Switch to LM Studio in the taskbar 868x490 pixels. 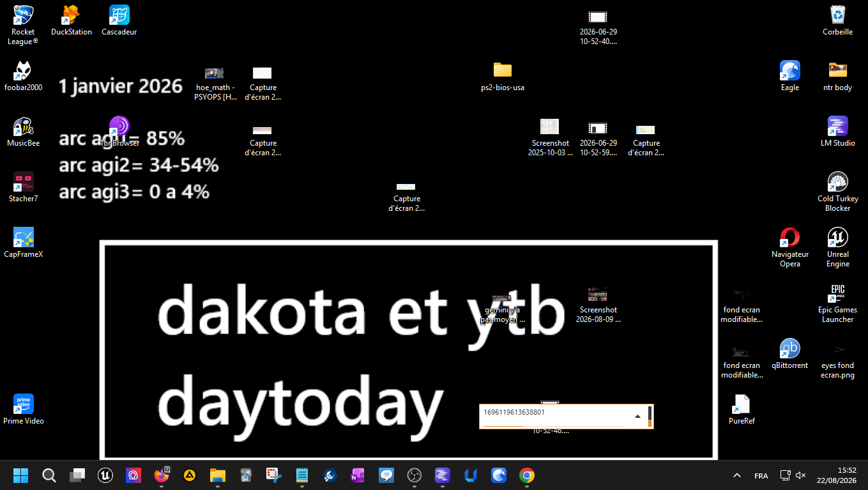click(x=442, y=475)
